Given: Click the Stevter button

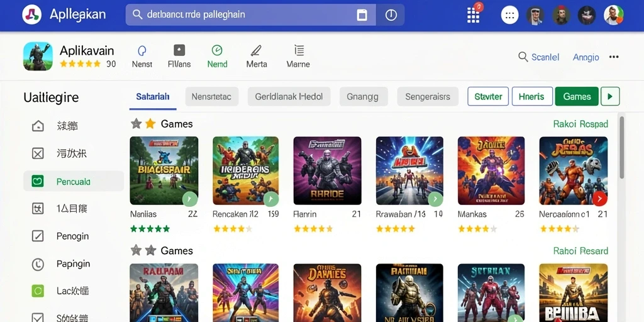Looking at the screenshot, I should [x=488, y=96].
